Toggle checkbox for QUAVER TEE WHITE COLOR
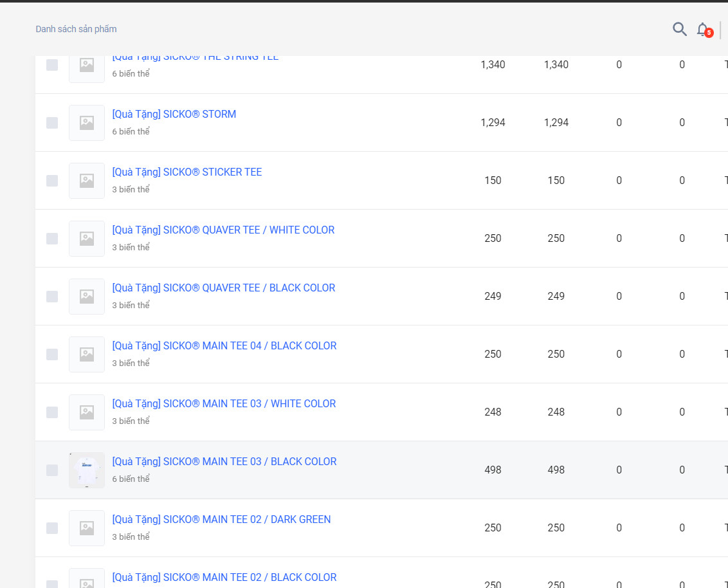 point(52,239)
